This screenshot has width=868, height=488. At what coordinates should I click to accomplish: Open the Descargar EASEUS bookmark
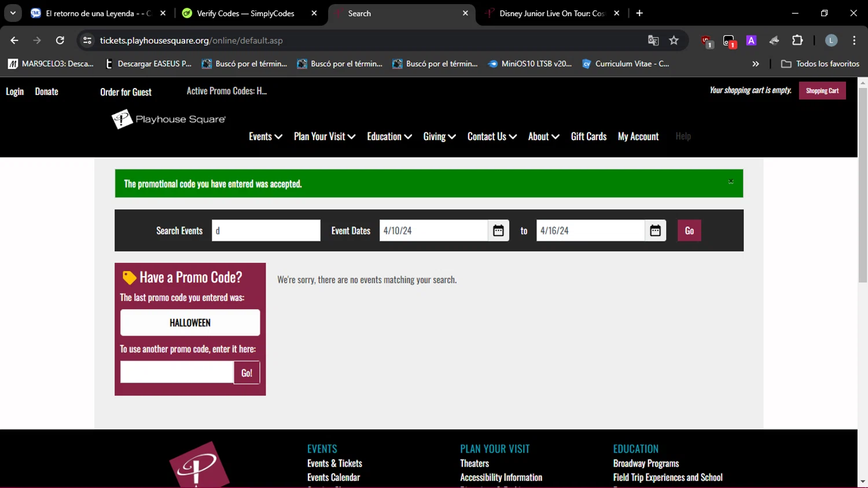148,64
